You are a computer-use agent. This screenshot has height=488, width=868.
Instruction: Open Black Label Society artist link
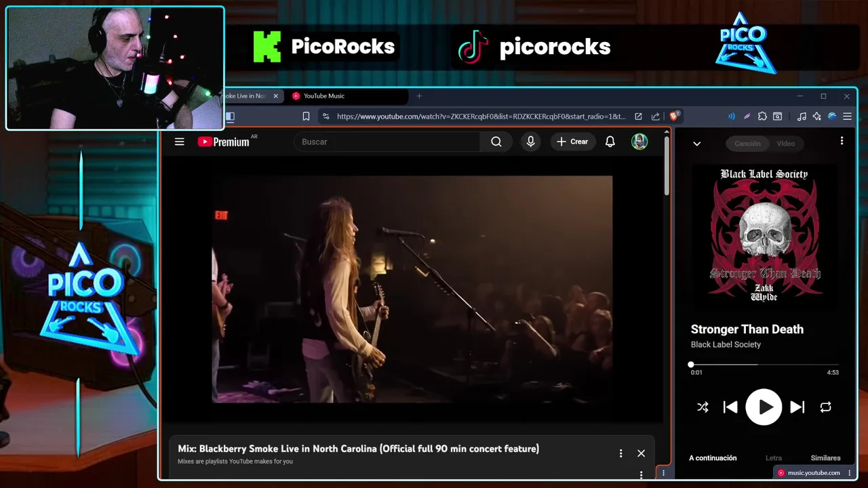click(x=726, y=344)
